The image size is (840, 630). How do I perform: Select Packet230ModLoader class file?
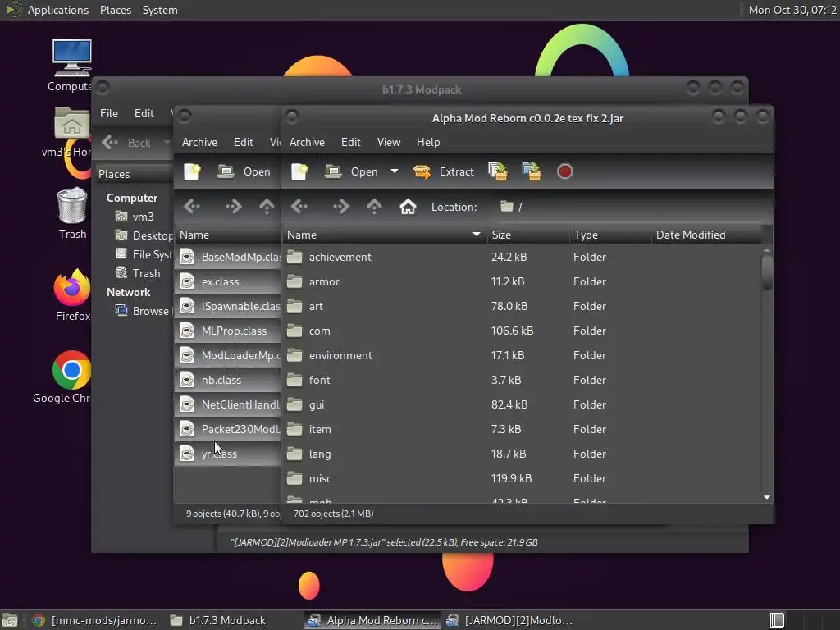coord(228,429)
